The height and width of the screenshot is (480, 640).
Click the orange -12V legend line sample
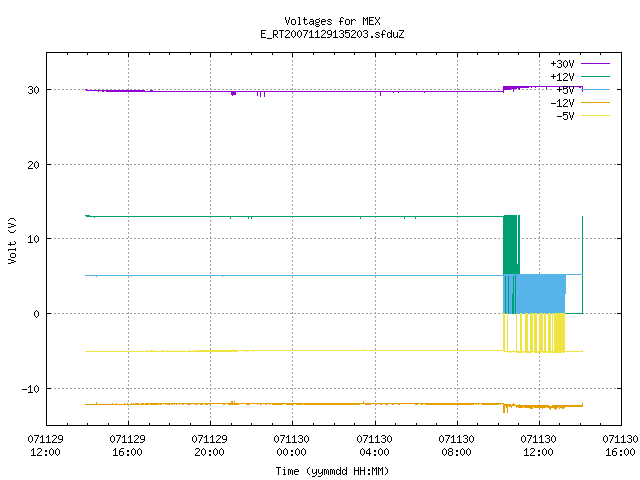[595, 102]
